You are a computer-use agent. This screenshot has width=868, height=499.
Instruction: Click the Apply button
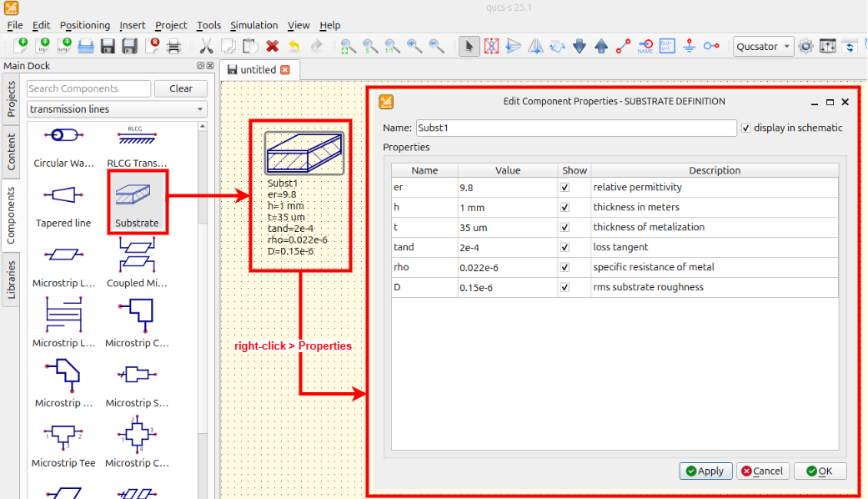click(705, 471)
